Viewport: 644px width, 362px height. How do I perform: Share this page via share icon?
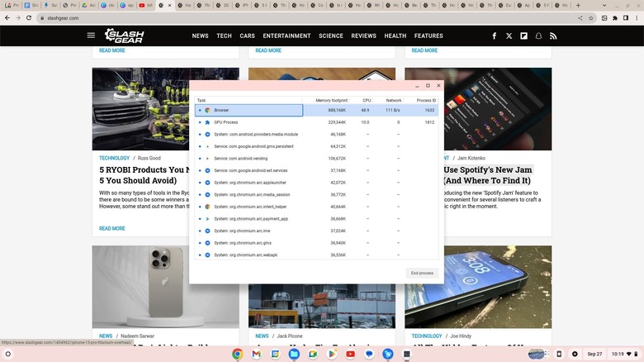click(580, 18)
